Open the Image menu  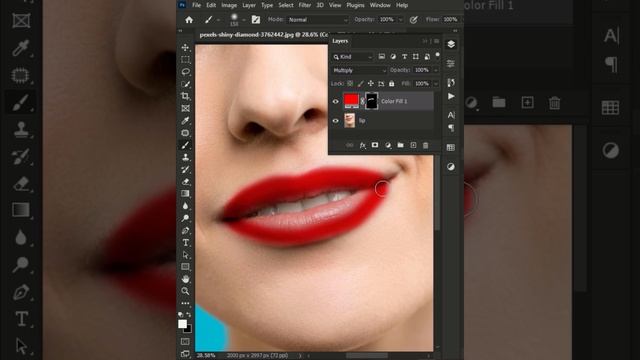click(229, 5)
